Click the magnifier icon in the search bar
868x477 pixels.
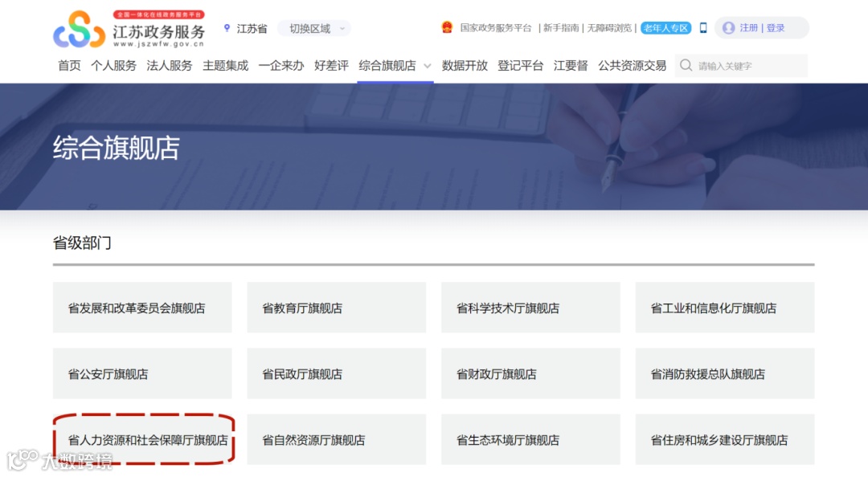click(685, 66)
